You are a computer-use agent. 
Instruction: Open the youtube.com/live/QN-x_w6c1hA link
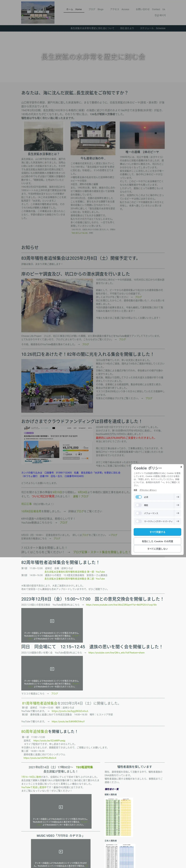[116, 653]
